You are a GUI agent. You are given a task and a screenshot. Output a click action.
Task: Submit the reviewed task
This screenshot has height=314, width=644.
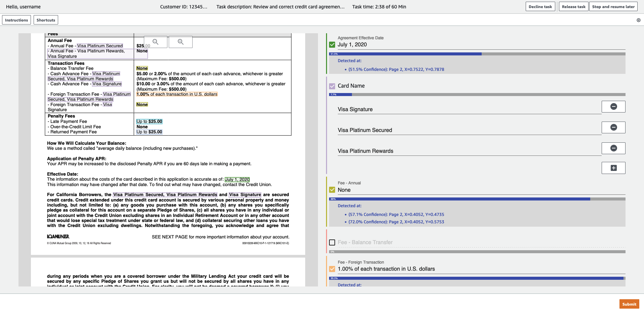coord(629,304)
